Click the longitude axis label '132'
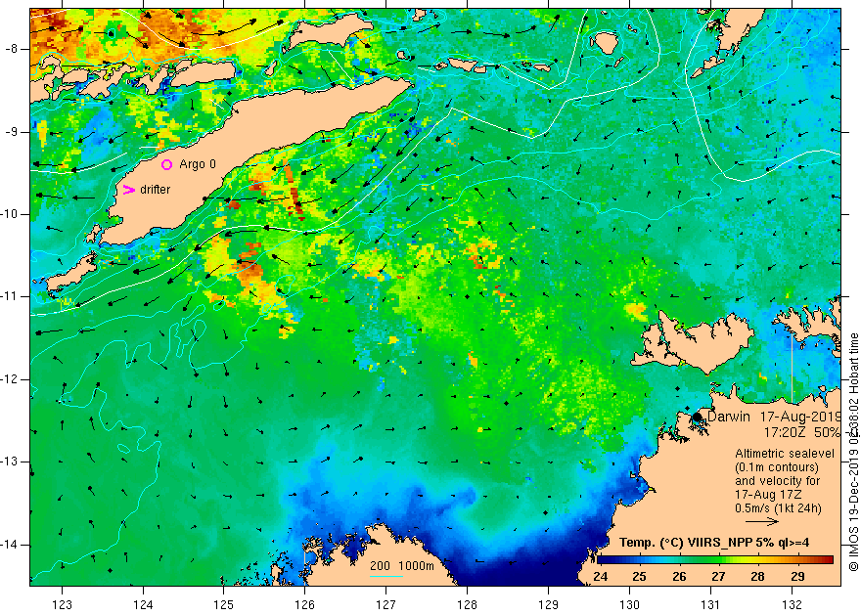 tap(792, 604)
